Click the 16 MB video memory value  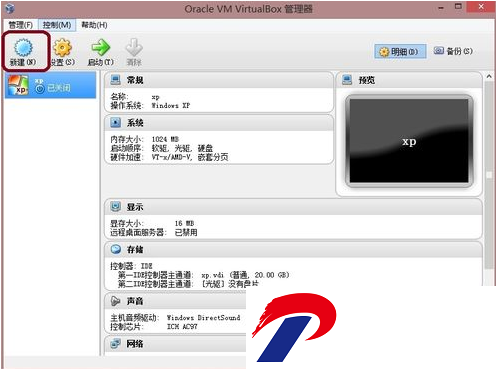[x=184, y=223]
